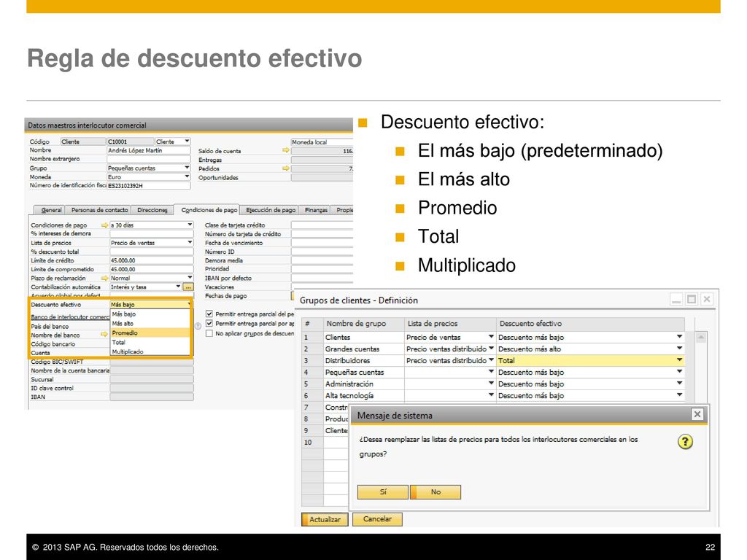Expand Condiciones de pago a 30 días dropdown
This screenshot has width=747, height=560.
coord(190,225)
